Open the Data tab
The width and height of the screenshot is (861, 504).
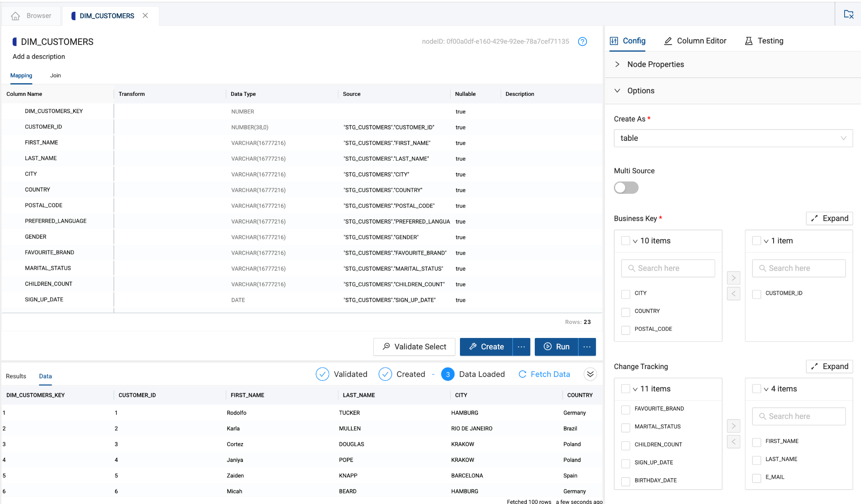45,376
